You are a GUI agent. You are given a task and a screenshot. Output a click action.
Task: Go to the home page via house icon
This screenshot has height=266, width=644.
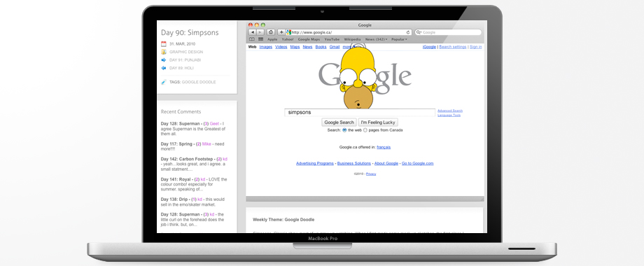click(271, 32)
